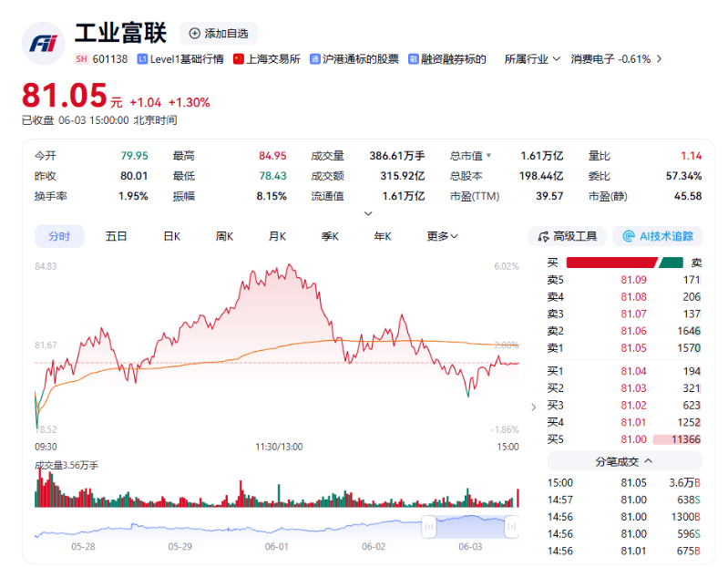Click the 卖2 price 81.06
Image resolution: width=728 pixels, height=567 pixels.
point(633,331)
